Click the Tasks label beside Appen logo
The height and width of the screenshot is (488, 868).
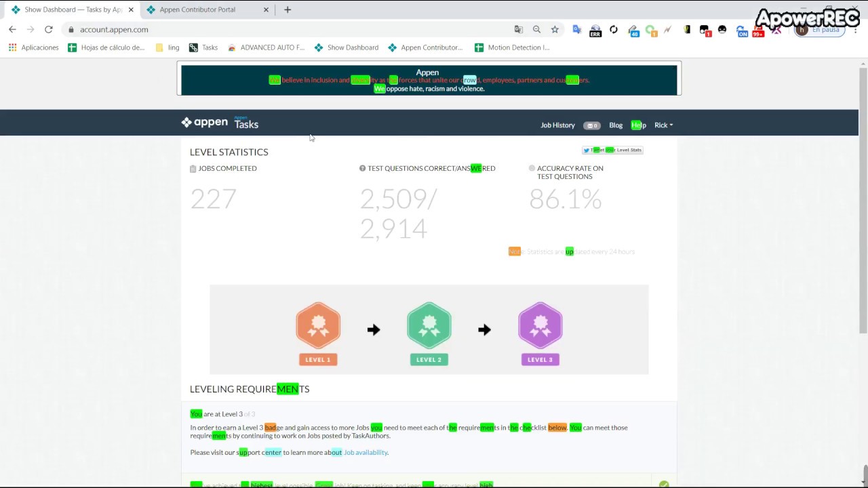point(246,123)
